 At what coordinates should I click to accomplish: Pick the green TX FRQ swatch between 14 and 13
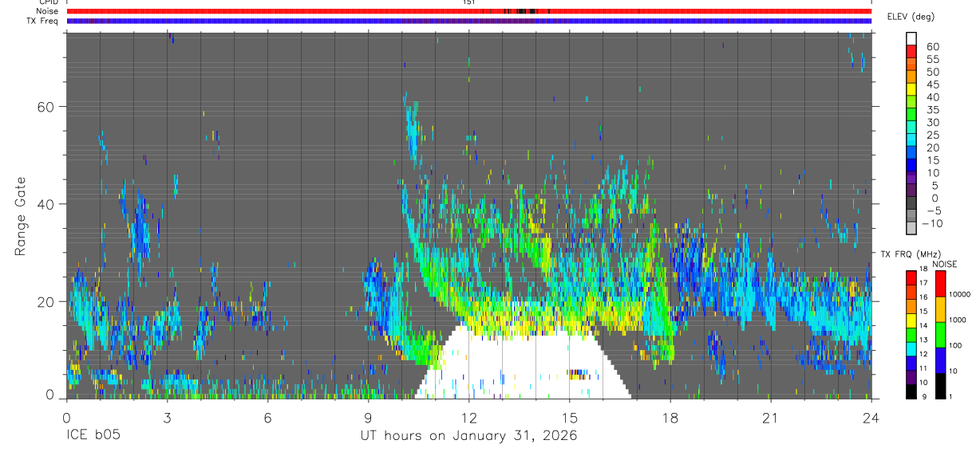tap(911, 333)
